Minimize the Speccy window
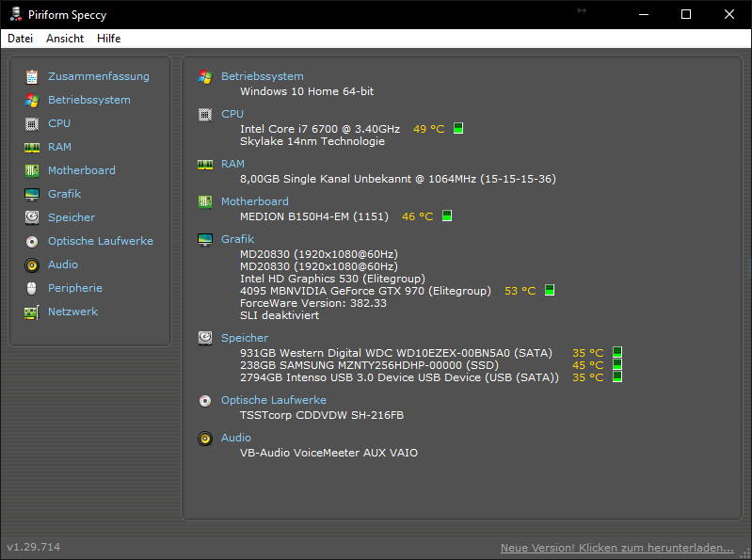 (x=644, y=14)
